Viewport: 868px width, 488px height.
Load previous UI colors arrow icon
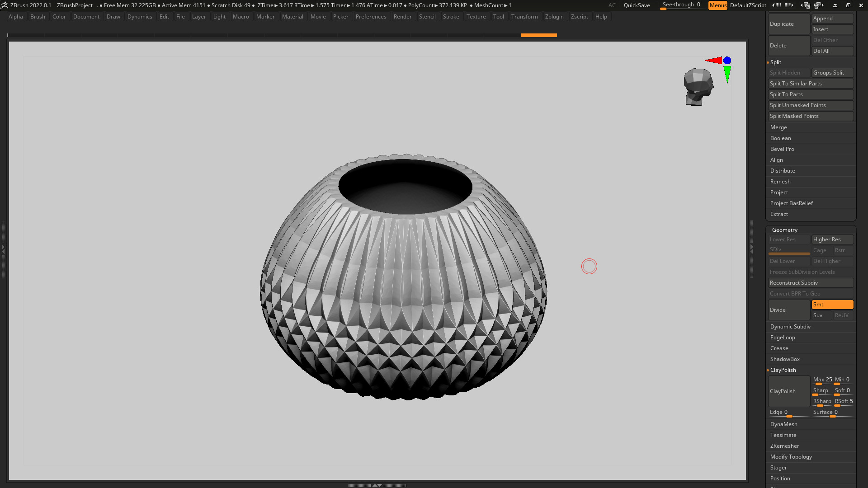(x=776, y=5)
